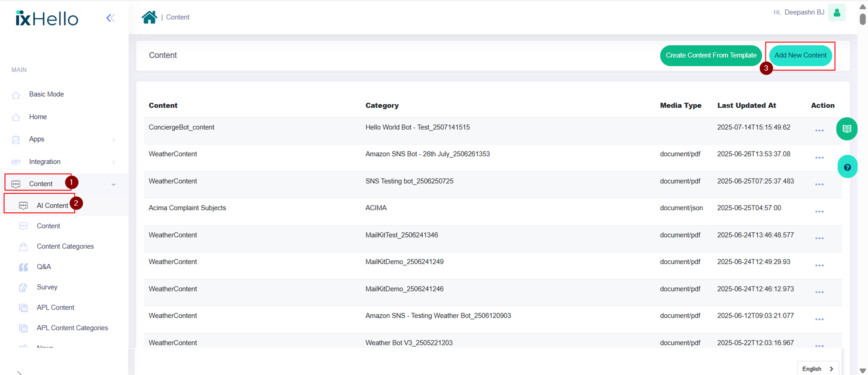Viewport: 868px width, 375px height.
Task: Click the Content breadcrumb link
Action: [x=178, y=17]
